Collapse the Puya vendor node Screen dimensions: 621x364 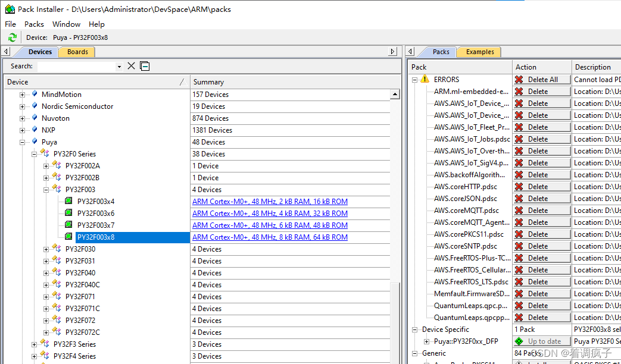point(23,142)
